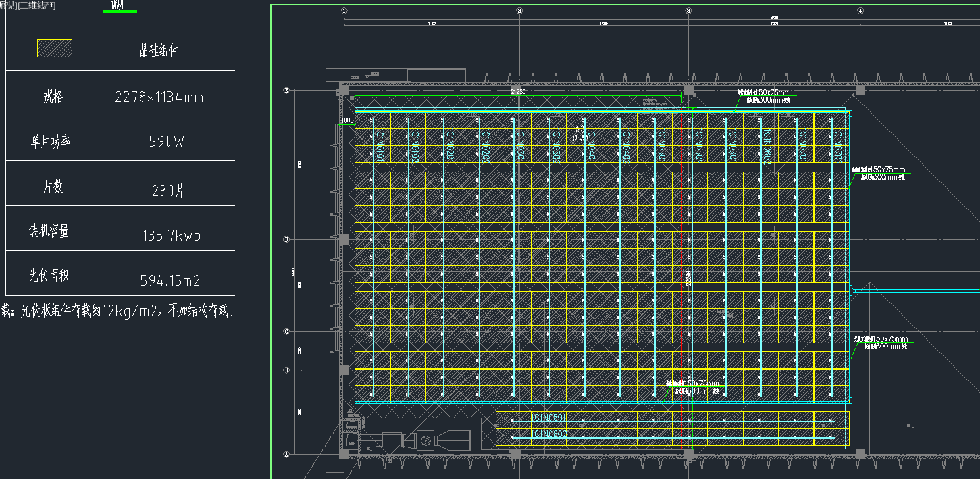Select the 晶硅组件 legend text
Viewport: 980px width, 479px height.
point(159,51)
